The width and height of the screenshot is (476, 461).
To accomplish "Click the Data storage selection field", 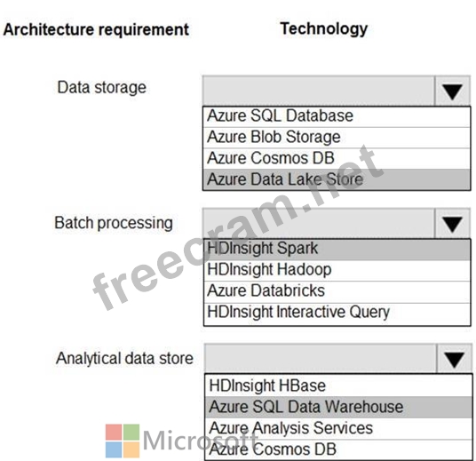I will 319,91.
